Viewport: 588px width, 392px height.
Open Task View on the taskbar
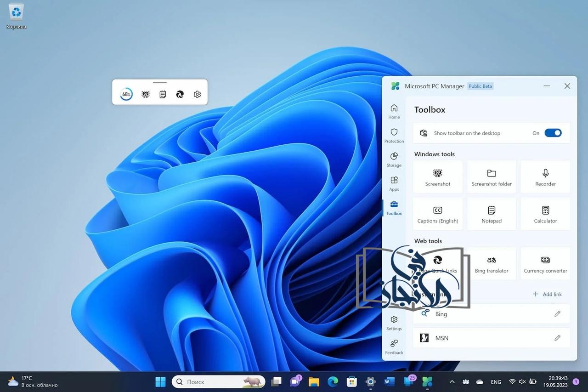(x=276, y=381)
